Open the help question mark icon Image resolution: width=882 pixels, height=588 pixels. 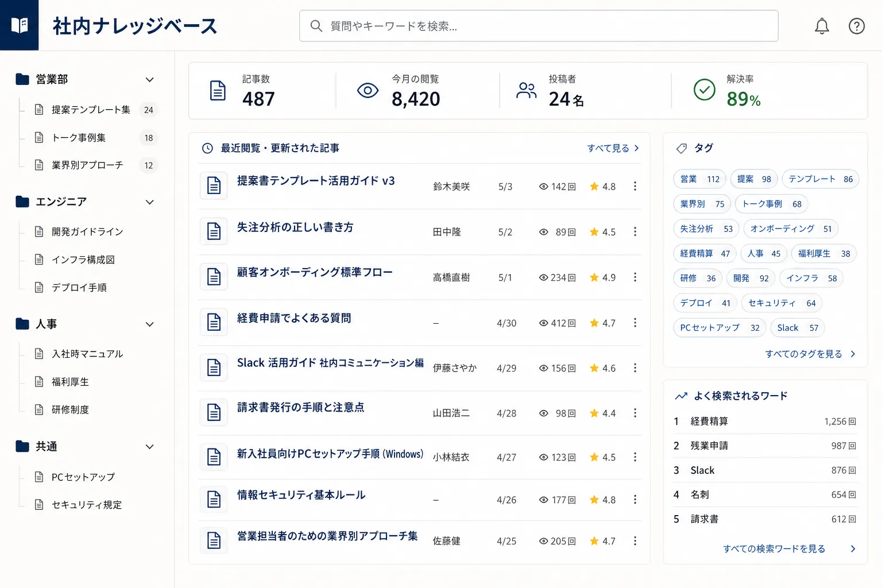point(856,26)
